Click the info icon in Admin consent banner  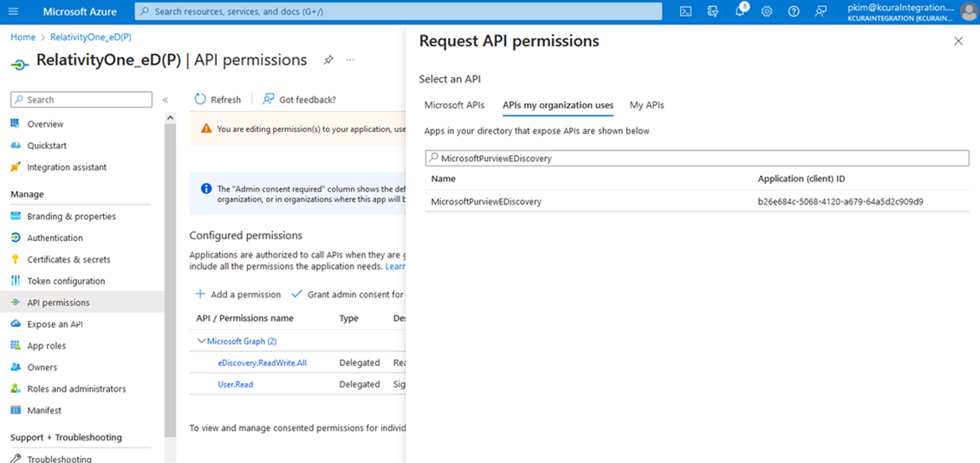pyautogui.click(x=205, y=188)
